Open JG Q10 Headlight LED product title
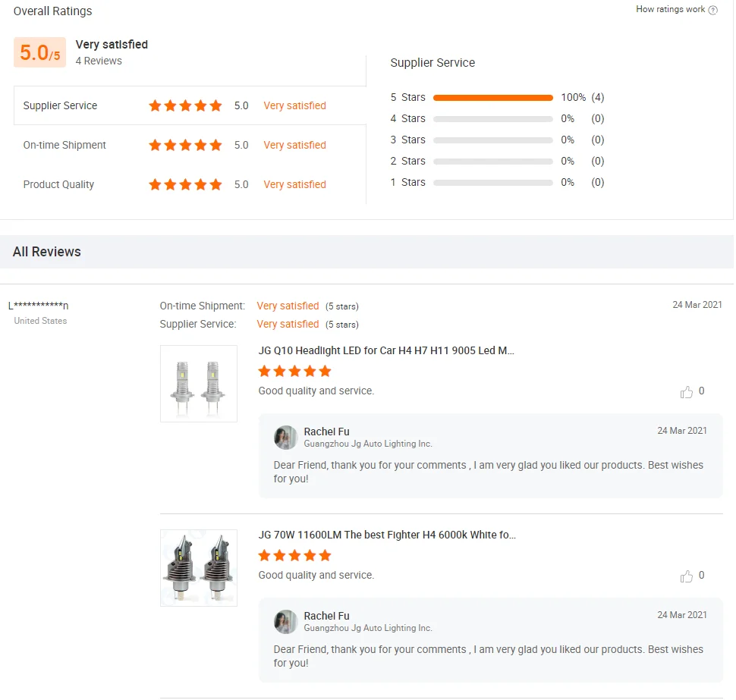The width and height of the screenshot is (736, 700). (x=386, y=350)
